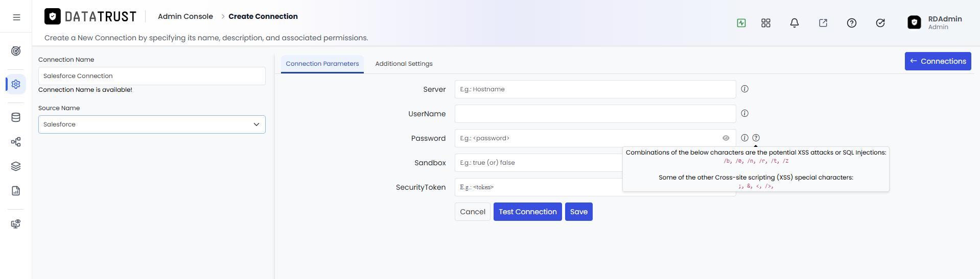980x279 pixels.
Task: Click the RDAdmin user name
Action: pyautogui.click(x=945, y=19)
